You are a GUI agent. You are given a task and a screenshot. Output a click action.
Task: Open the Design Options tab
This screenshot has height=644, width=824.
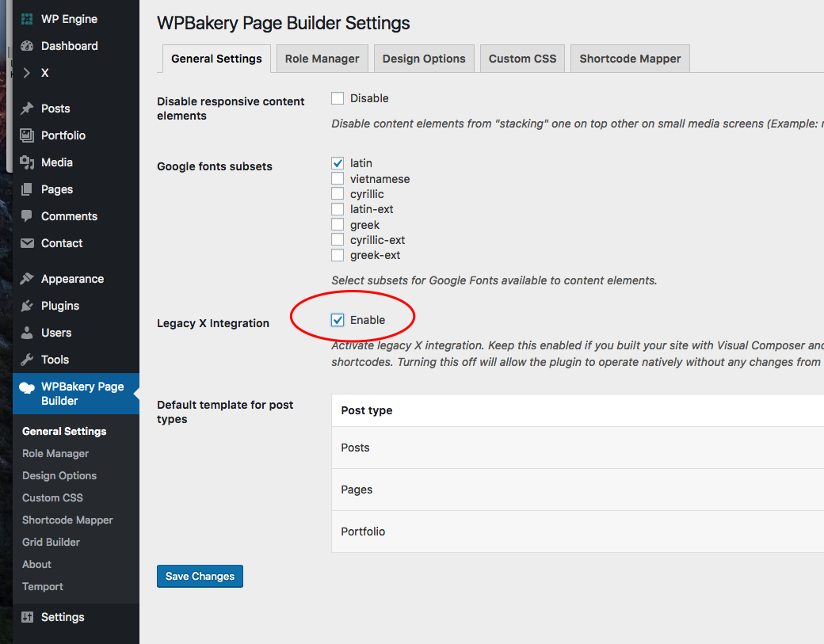(424, 58)
